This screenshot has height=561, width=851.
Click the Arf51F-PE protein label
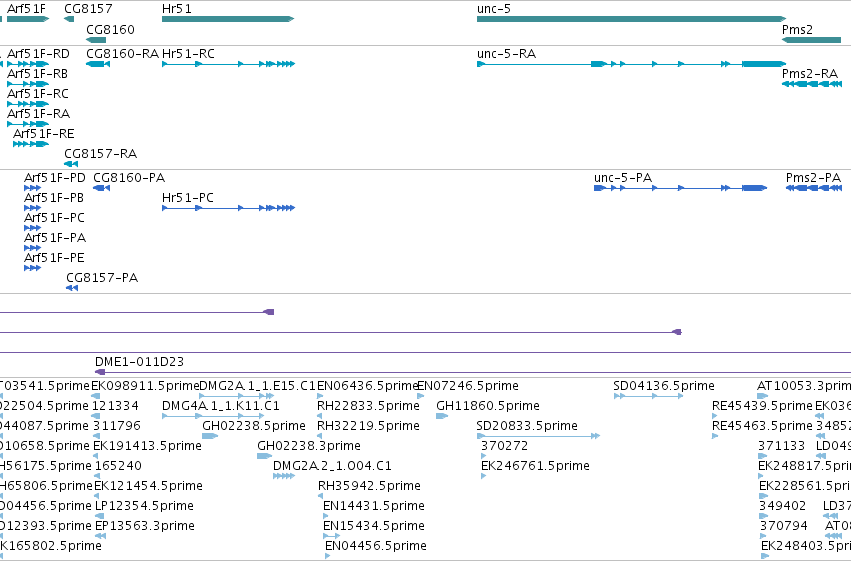pos(54,258)
